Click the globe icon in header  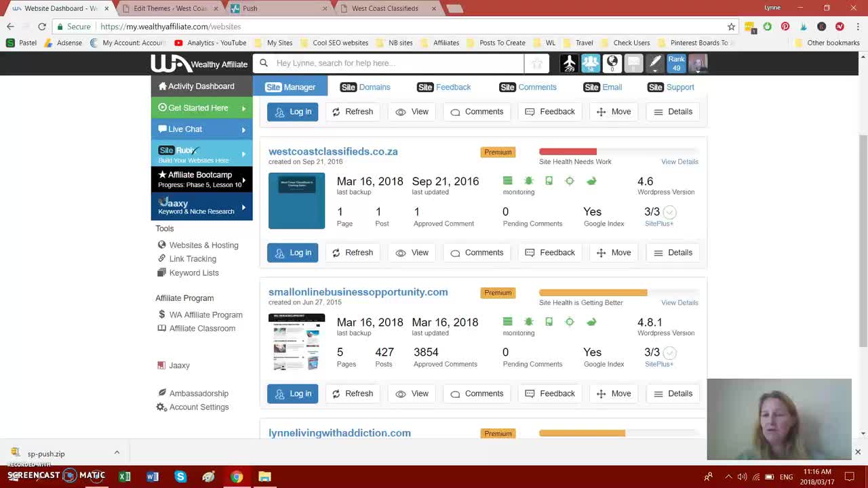coord(612,63)
